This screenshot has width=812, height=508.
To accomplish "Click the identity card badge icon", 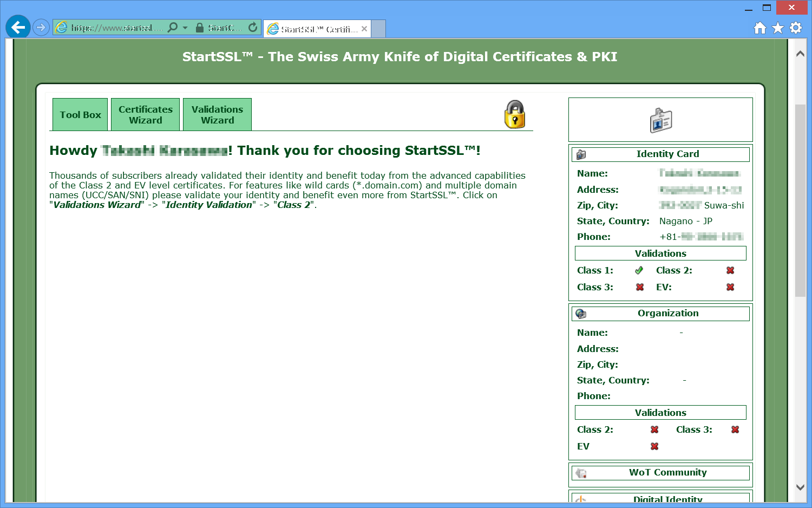I will click(660, 120).
